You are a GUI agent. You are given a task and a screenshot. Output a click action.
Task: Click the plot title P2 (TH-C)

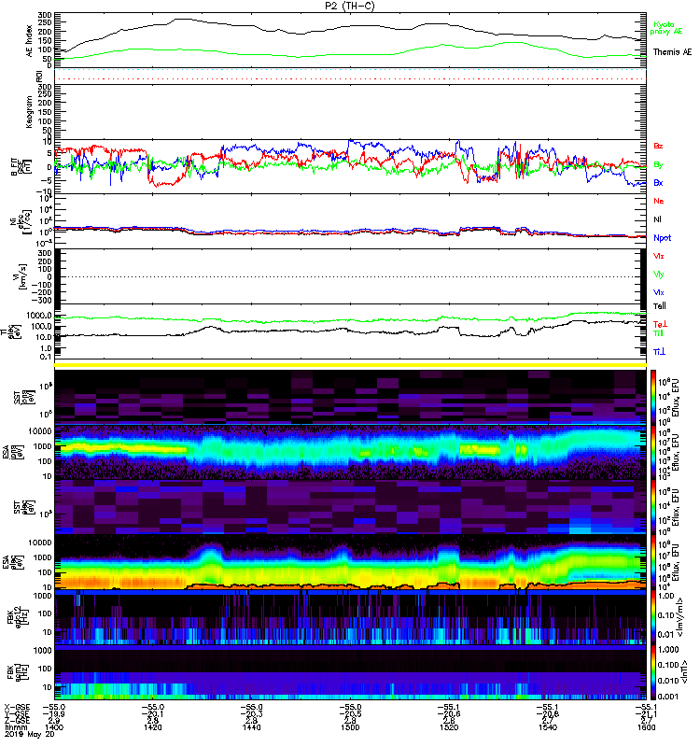(x=350, y=6)
